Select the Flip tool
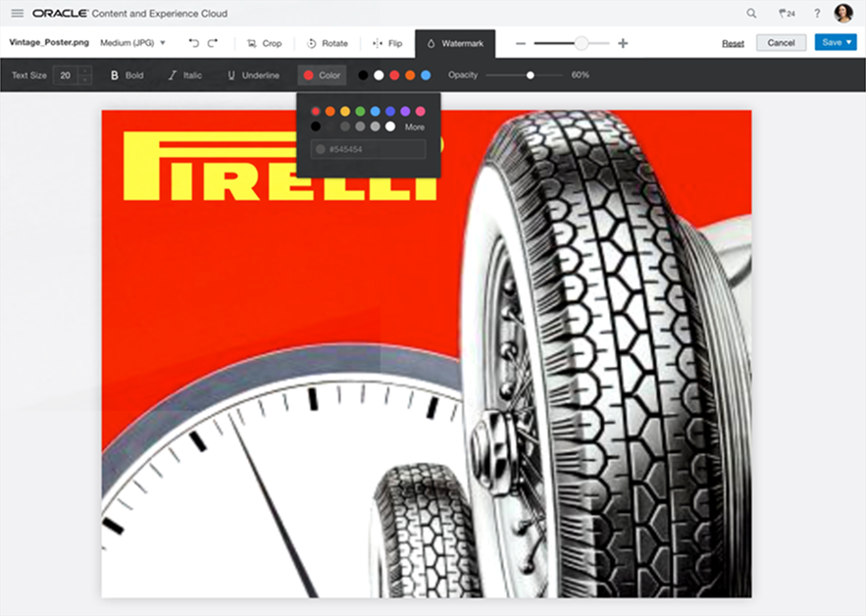The width and height of the screenshot is (866, 616). pos(387,43)
